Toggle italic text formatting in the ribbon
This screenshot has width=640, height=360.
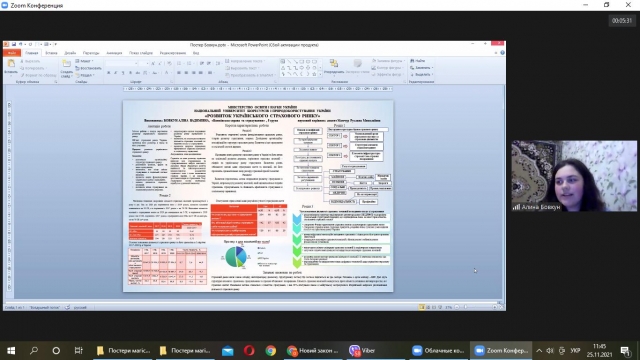pos(116,73)
